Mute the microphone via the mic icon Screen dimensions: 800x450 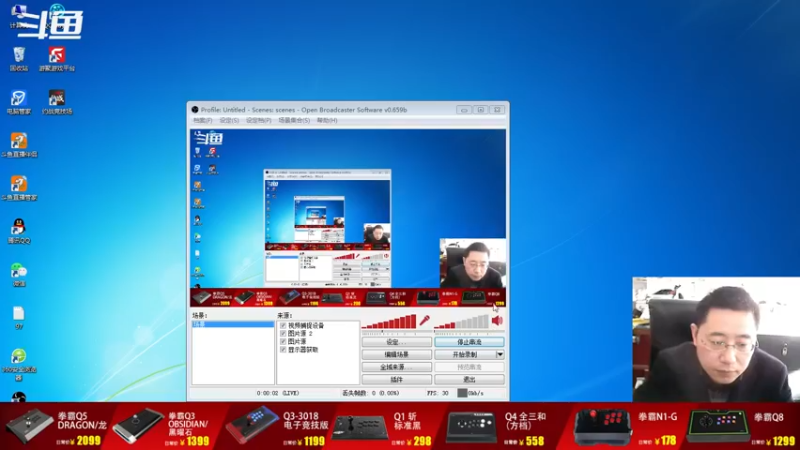coord(424,320)
